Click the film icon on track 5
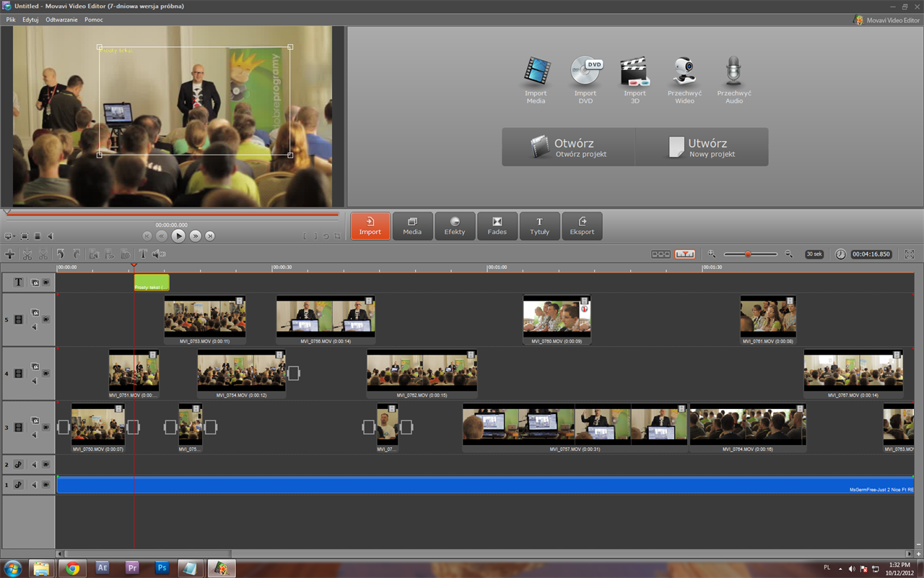 click(x=19, y=319)
